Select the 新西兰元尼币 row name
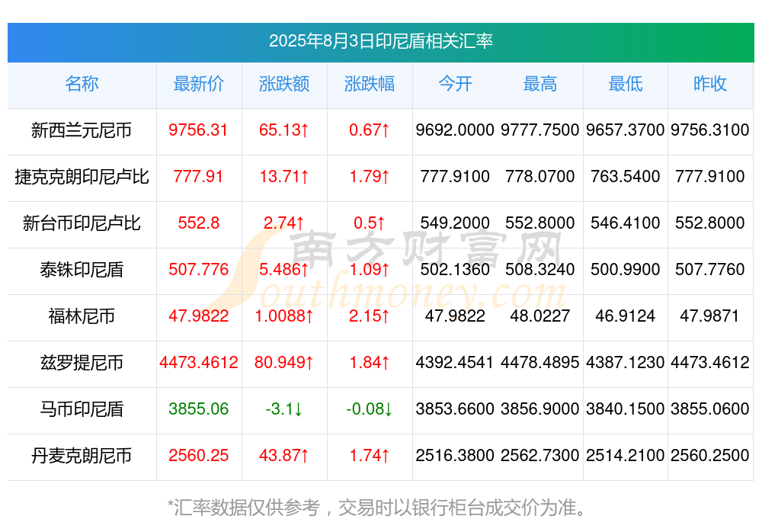Screen dimensions: 762x532 coord(82,130)
